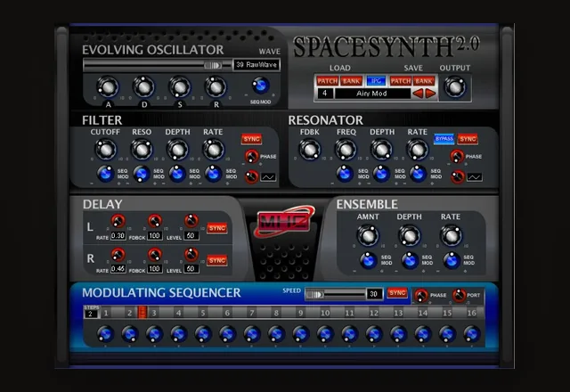Click the Ensemble AMNT knob
Image resolution: width=570 pixels, height=392 pixels.
368,235
